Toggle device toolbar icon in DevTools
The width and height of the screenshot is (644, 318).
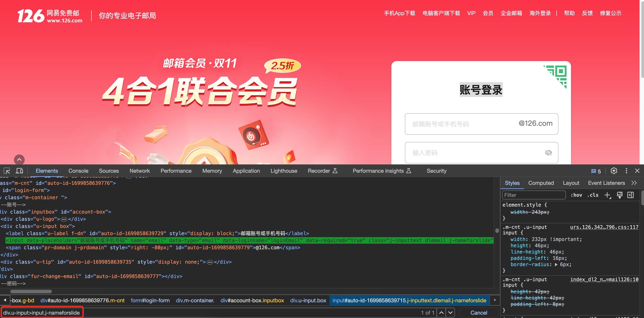pos(20,171)
